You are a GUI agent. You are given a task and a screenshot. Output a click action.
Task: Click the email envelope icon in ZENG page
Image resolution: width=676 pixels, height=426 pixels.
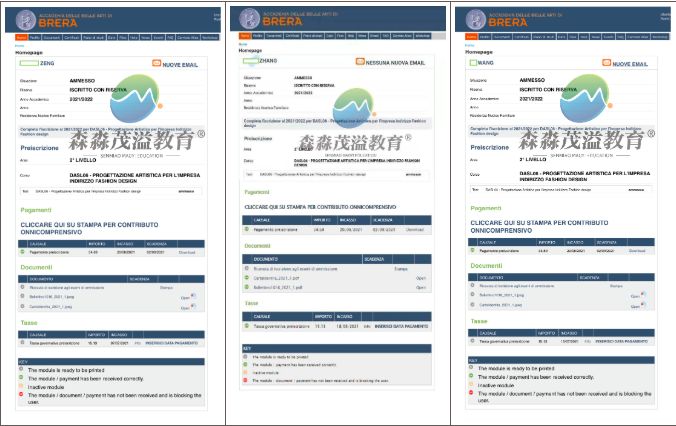pyautogui.click(x=156, y=63)
